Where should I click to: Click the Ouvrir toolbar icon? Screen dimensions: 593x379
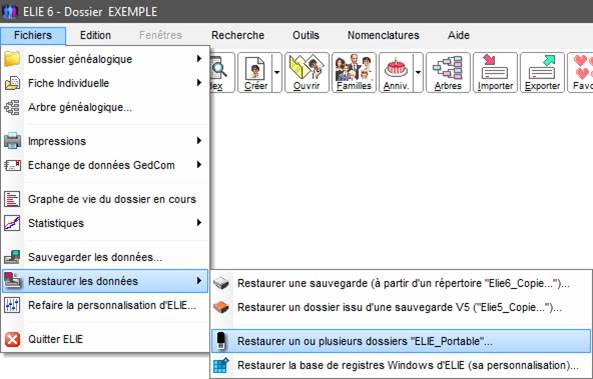[306, 73]
